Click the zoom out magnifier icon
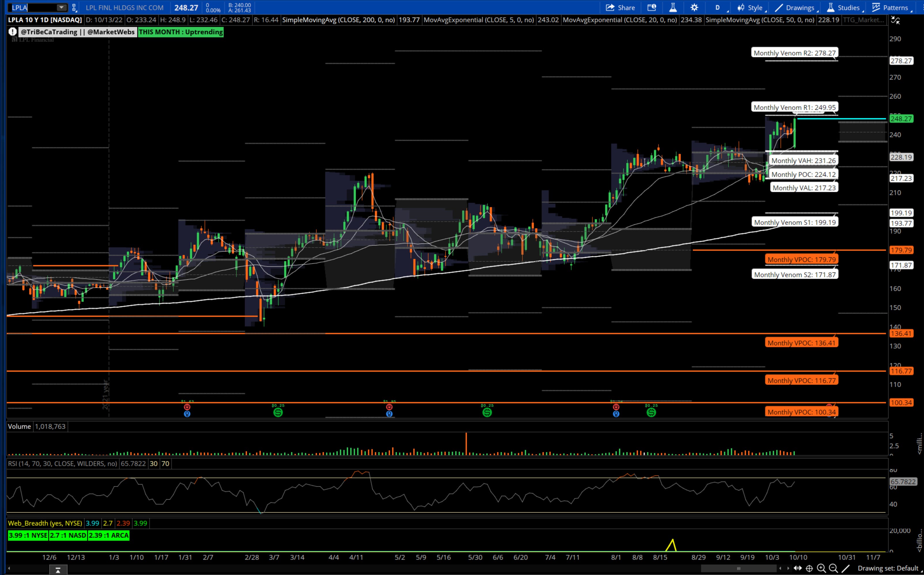Image resolution: width=924 pixels, height=575 pixels. (833, 568)
